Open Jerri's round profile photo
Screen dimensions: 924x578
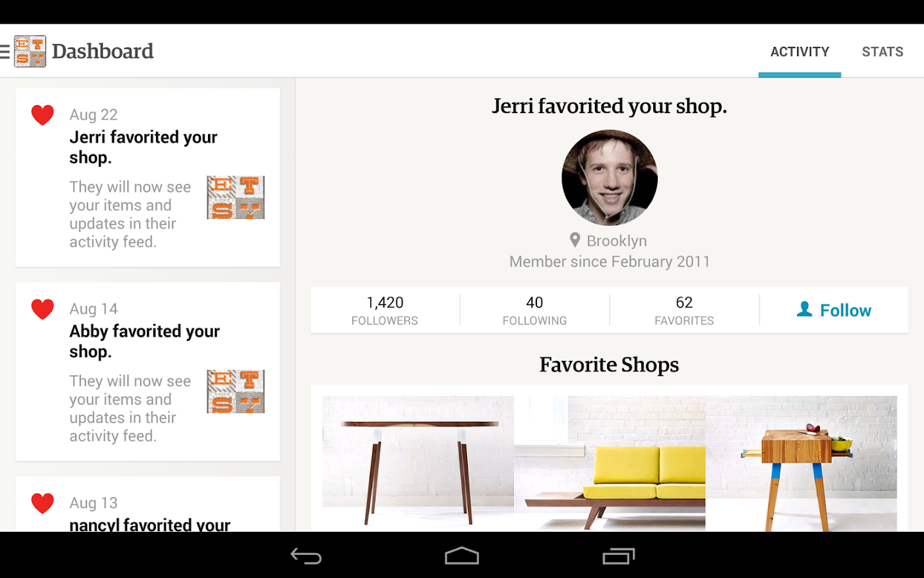click(610, 178)
